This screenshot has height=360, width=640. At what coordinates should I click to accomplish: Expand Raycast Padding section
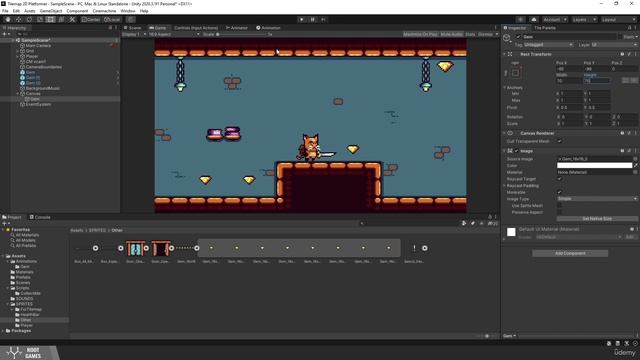pos(504,186)
